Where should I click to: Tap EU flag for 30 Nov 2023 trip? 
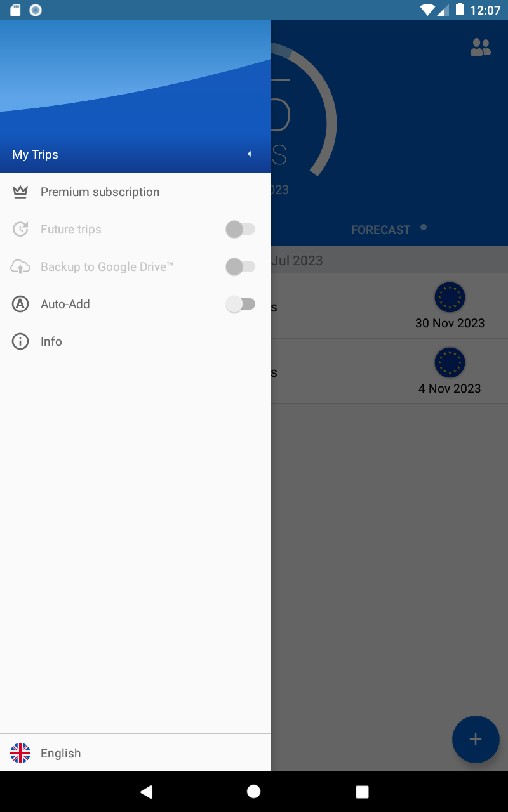(x=450, y=297)
